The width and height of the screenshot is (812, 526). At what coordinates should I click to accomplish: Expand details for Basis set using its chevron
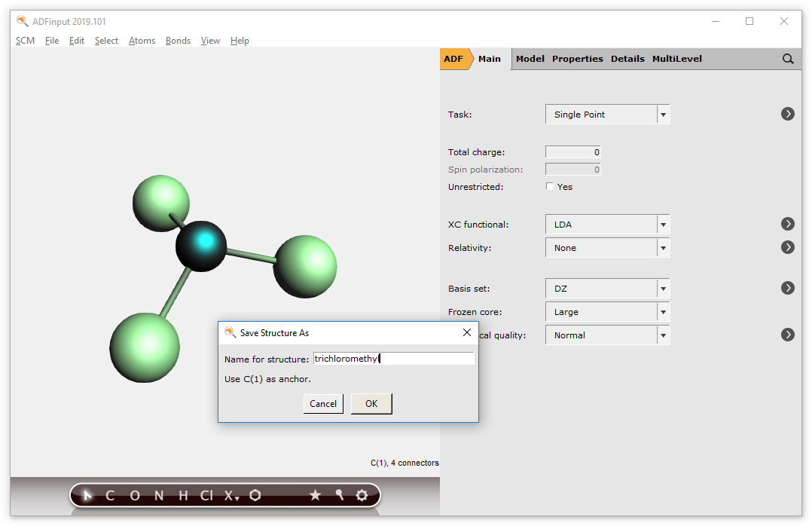click(788, 288)
